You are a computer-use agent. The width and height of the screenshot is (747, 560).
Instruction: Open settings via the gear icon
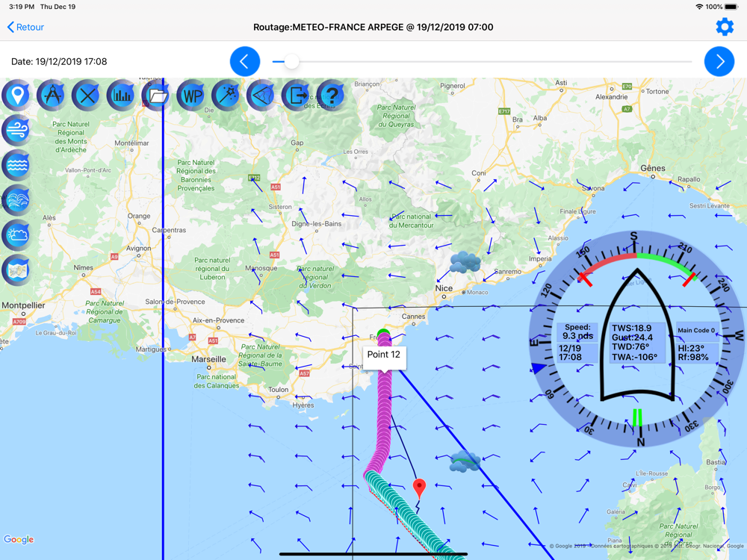[x=725, y=27]
